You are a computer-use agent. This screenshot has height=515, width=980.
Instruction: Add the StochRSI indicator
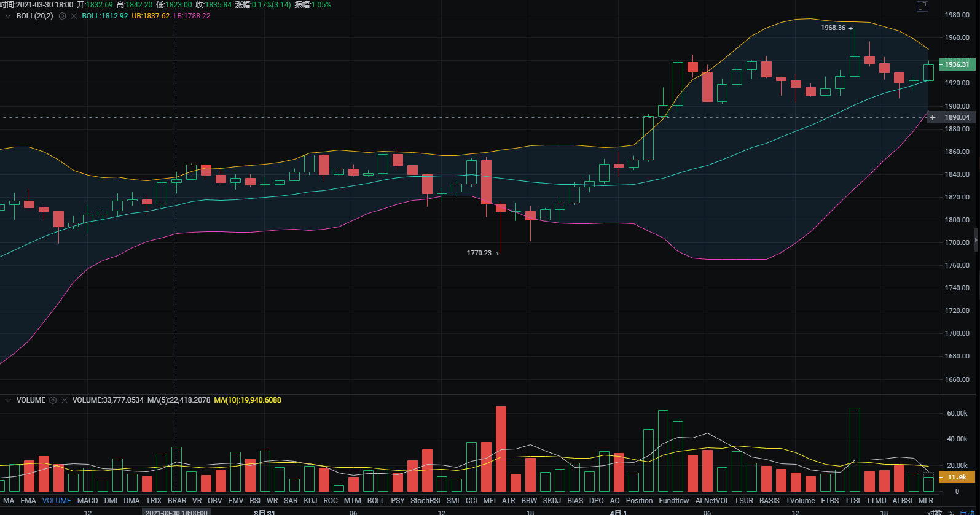click(x=425, y=501)
